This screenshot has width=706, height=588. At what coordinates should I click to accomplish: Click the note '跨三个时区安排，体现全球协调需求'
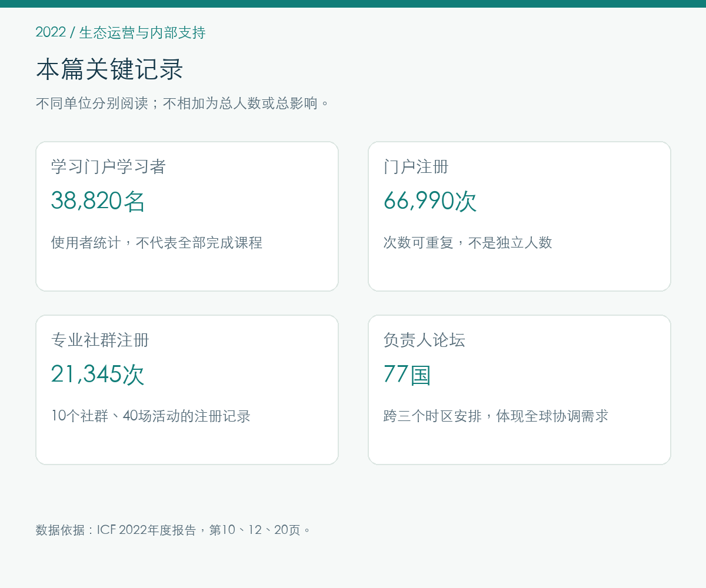(x=495, y=416)
